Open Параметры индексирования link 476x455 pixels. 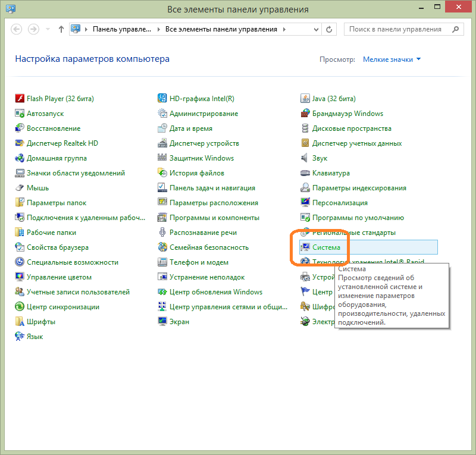point(359,188)
